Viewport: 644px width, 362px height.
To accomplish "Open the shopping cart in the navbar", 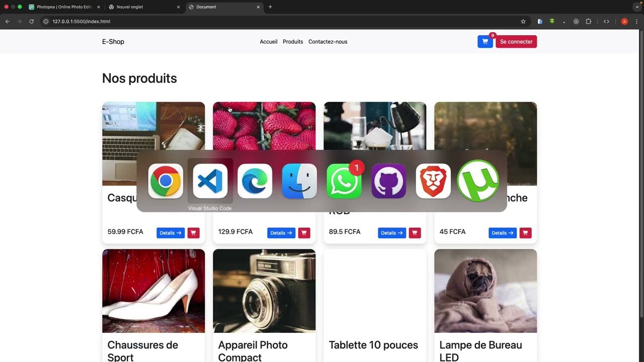I will point(485,42).
